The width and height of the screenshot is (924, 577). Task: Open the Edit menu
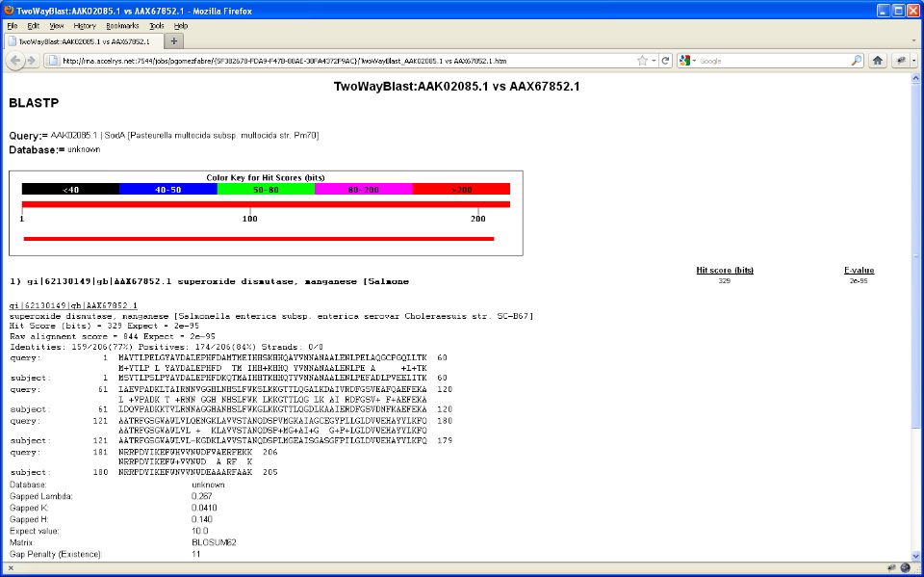click(x=33, y=26)
